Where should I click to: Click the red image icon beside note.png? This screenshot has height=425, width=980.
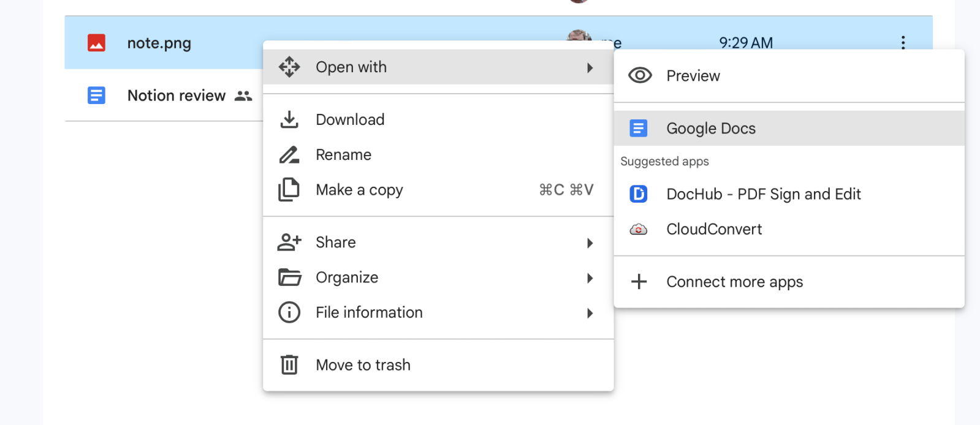tap(96, 43)
